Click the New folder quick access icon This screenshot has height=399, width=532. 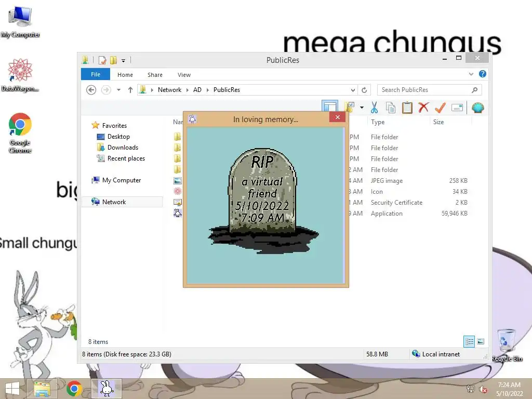(x=114, y=60)
